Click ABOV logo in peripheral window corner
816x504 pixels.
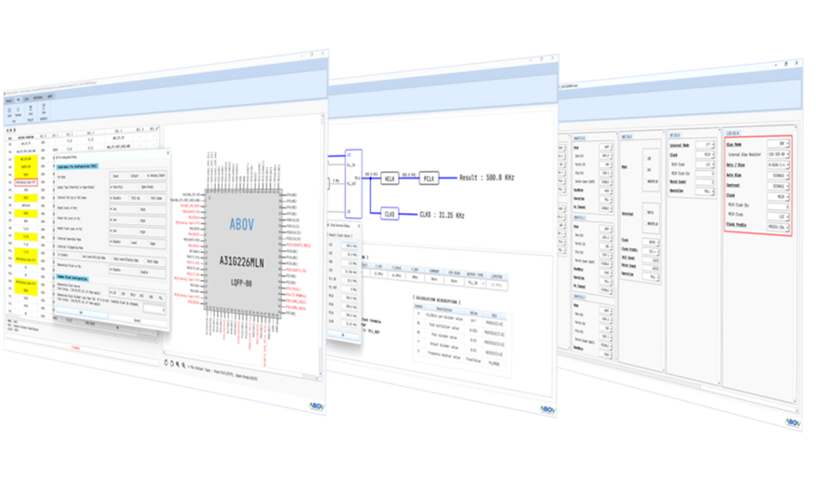792,422
